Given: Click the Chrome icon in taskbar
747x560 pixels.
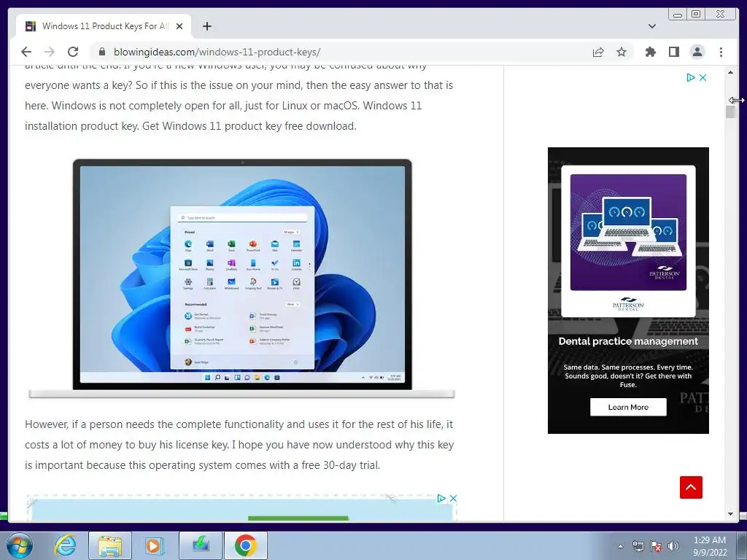Looking at the screenshot, I should click(246, 545).
